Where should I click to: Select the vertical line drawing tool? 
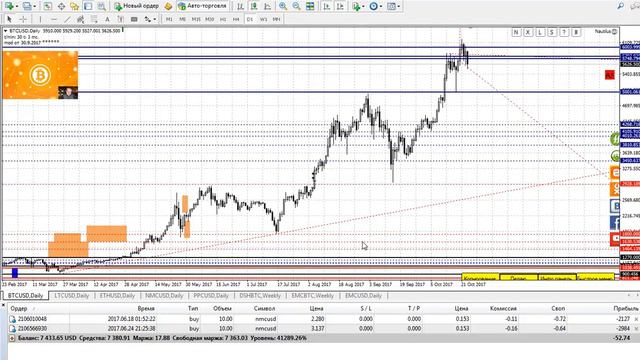click(x=40, y=19)
